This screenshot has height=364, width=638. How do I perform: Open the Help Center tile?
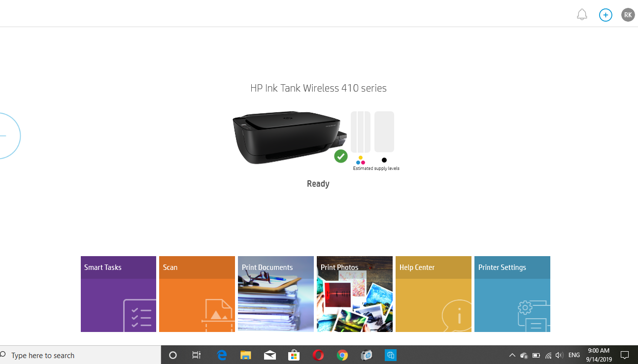click(434, 294)
